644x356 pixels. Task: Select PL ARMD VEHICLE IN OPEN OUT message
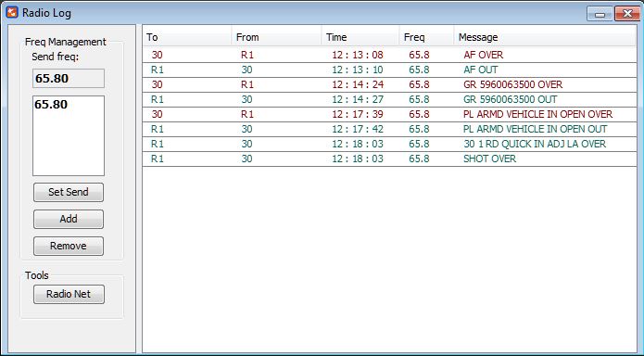389,129
